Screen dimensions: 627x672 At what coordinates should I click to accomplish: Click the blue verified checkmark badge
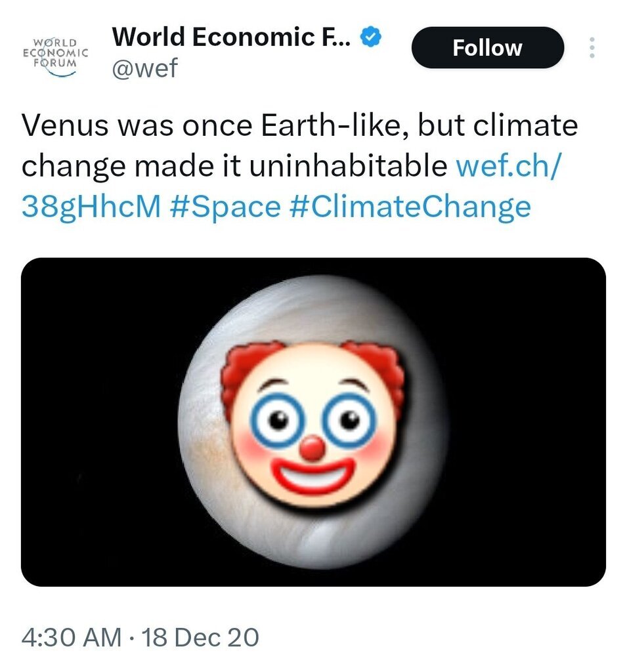click(x=372, y=38)
